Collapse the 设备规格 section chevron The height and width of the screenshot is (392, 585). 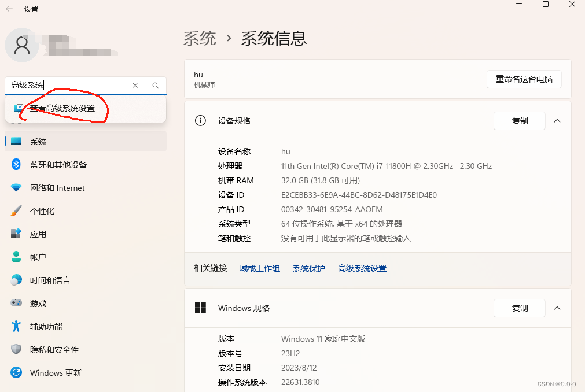tap(557, 121)
